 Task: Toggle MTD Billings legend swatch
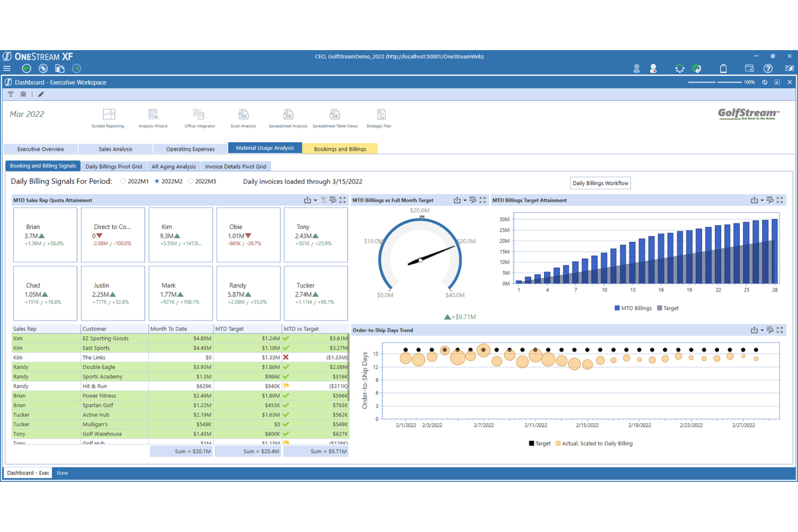click(617, 308)
